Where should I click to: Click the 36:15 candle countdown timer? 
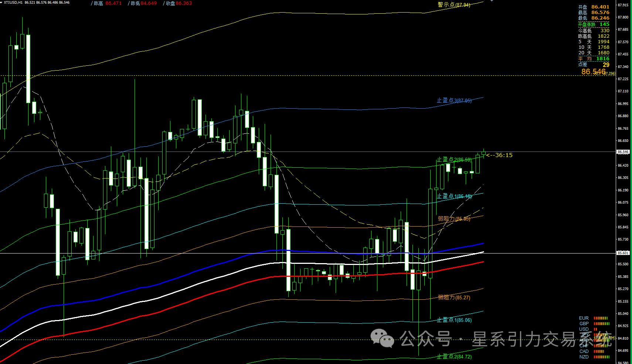point(499,155)
